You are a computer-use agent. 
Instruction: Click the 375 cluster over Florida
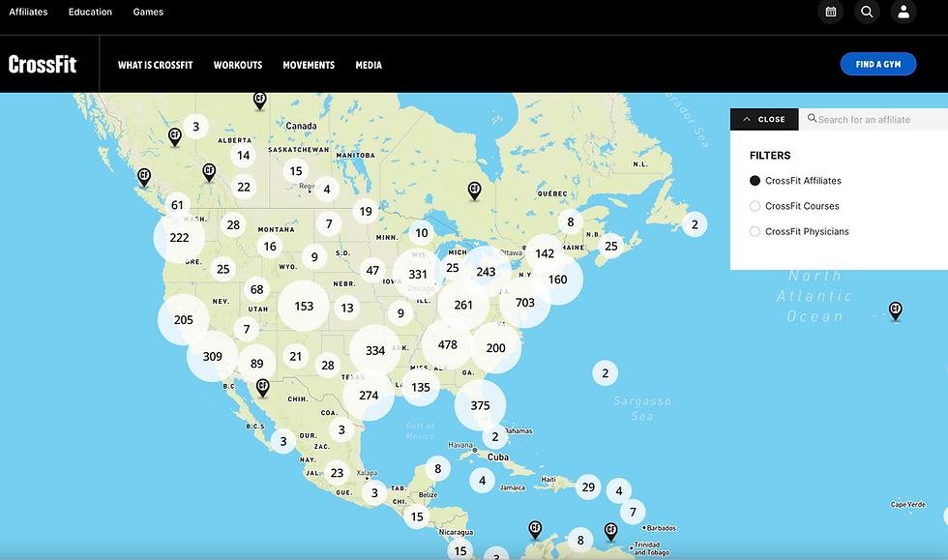[480, 405]
